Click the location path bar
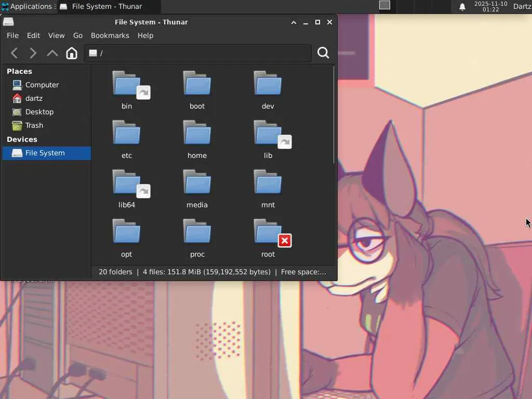 (198, 54)
